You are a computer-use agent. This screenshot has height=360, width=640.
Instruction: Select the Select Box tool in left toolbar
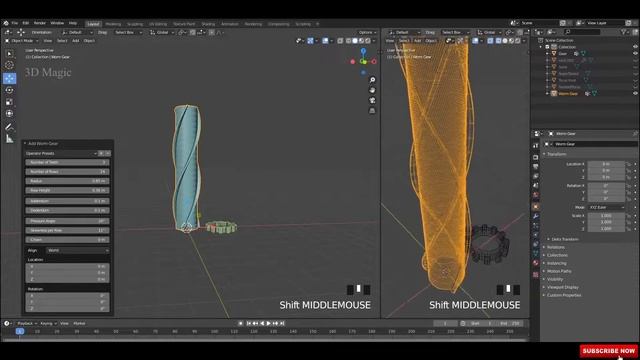[9, 53]
